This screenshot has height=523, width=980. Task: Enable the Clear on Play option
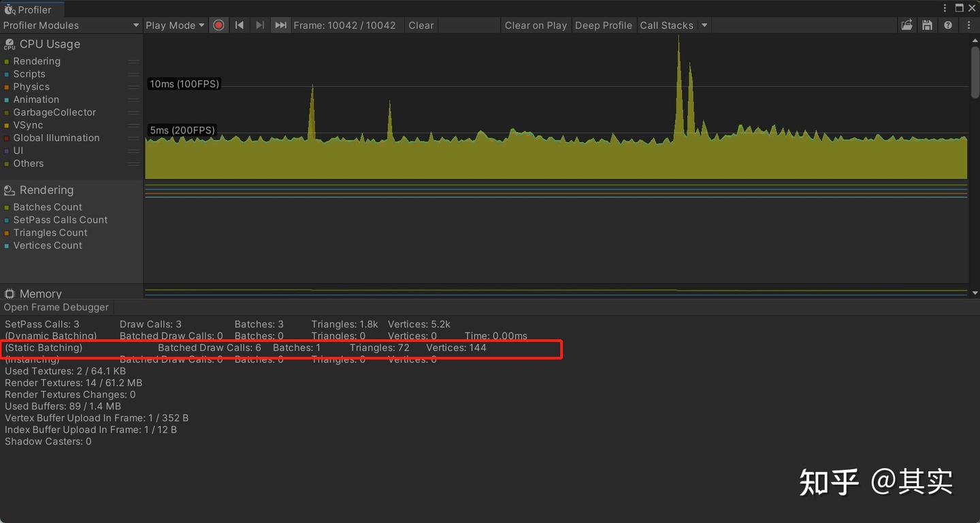(x=536, y=25)
